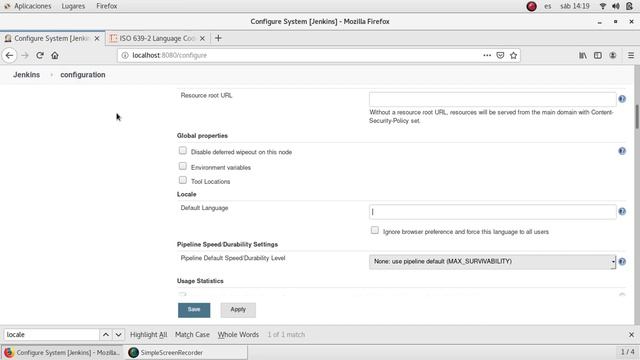Screen dimensions: 640x360
Task: Check Ignore browser preference and force language
Action: [x=375, y=230]
